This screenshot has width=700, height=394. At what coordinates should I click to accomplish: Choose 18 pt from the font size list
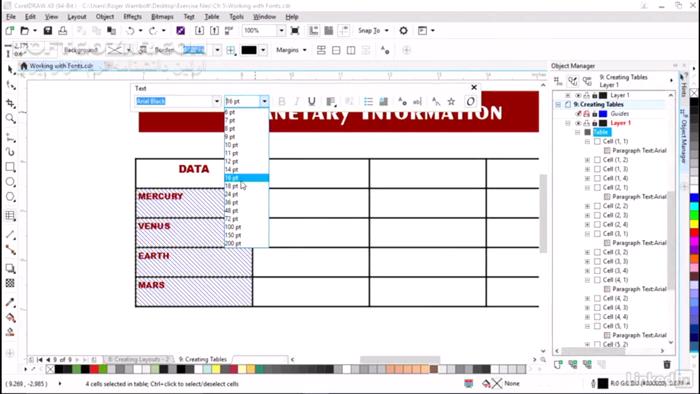pos(246,186)
